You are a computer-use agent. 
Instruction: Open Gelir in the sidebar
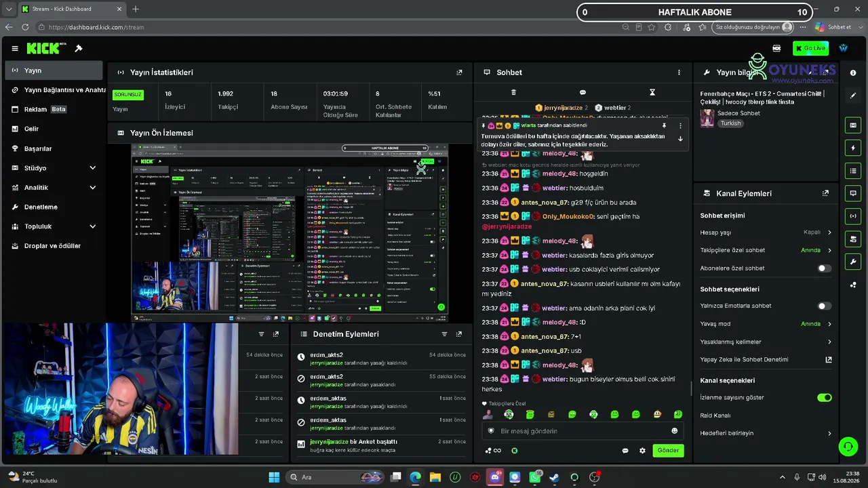click(53, 129)
